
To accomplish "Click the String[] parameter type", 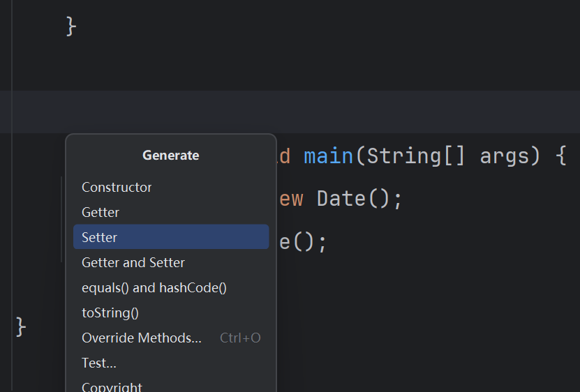I will (416, 156).
